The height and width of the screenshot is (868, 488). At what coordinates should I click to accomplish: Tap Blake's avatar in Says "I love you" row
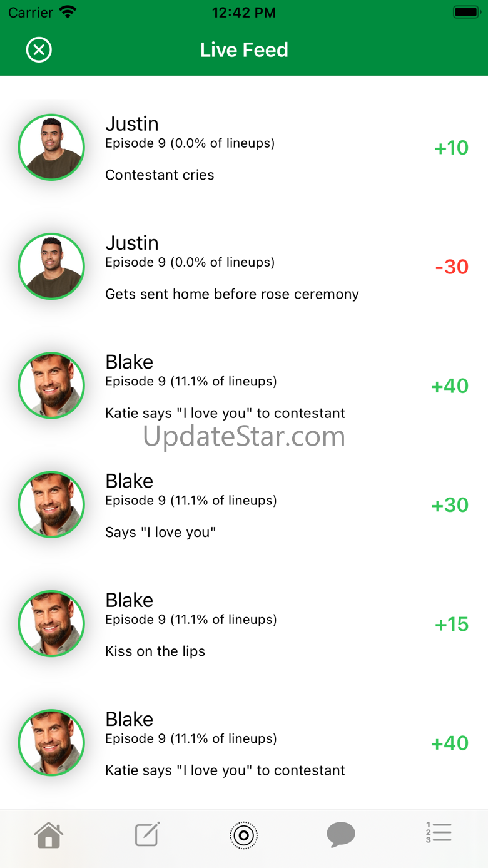pyautogui.click(x=51, y=505)
